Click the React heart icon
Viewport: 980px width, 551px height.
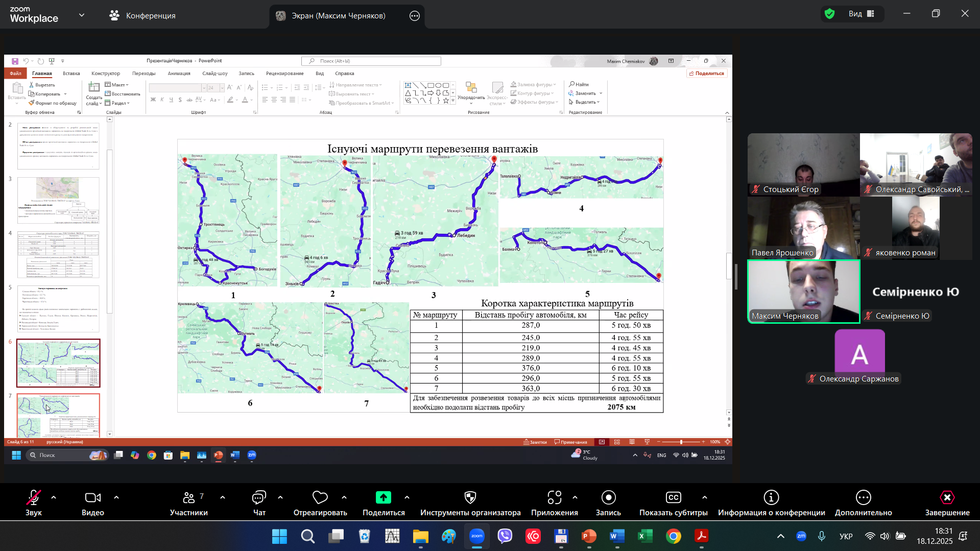tap(320, 498)
